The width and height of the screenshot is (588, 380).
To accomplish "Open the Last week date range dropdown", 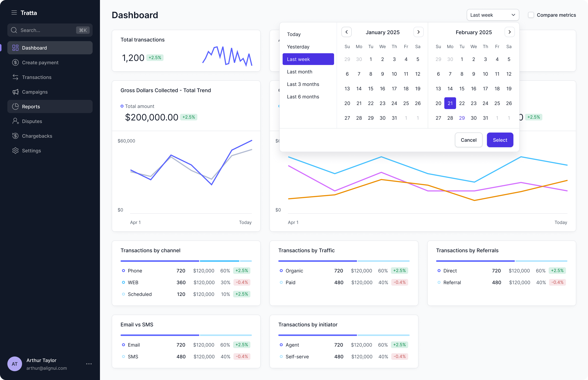I will click(x=493, y=15).
